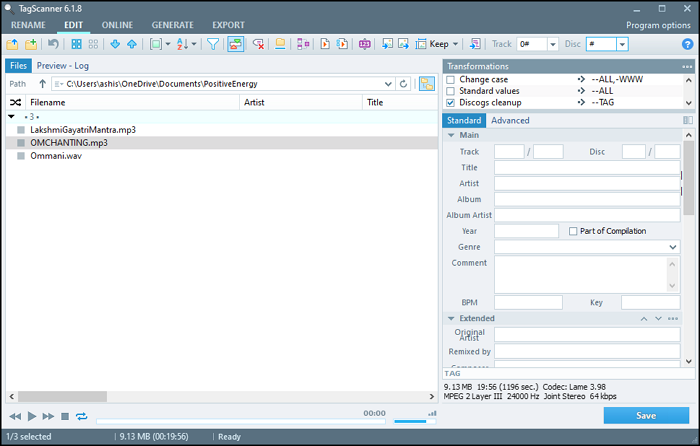Click the purple 123 numbering icon
The height and width of the screenshot is (446, 700).
(365, 44)
